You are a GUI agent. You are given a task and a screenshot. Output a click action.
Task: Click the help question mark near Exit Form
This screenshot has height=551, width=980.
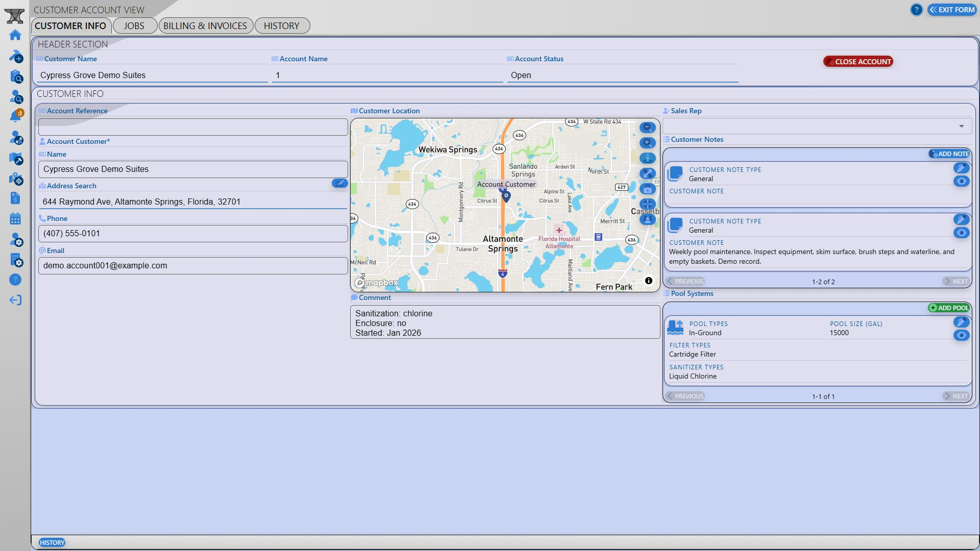coord(916,10)
